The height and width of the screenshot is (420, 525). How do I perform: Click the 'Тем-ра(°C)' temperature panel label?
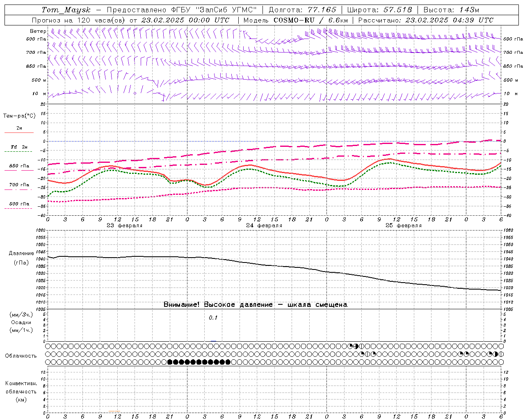pyautogui.click(x=19, y=116)
